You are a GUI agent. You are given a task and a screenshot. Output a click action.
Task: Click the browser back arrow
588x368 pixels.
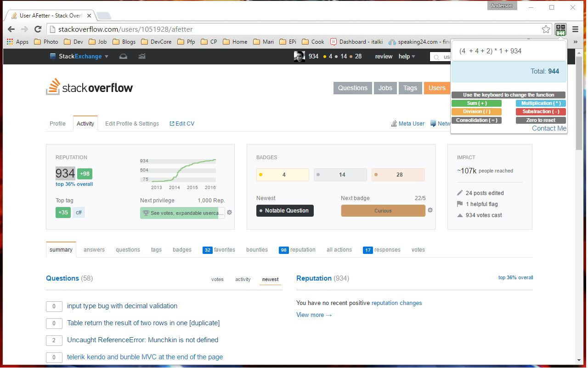[x=11, y=29]
